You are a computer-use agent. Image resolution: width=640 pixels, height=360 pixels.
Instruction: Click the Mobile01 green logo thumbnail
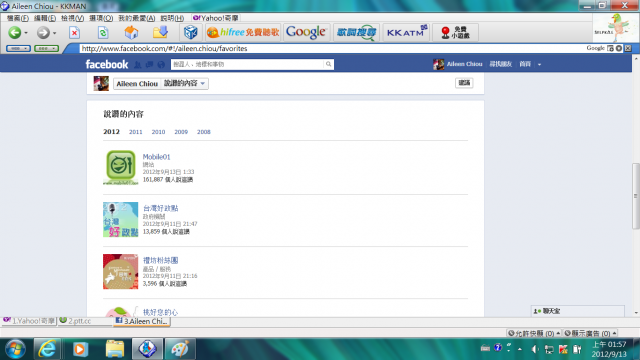(120, 167)
